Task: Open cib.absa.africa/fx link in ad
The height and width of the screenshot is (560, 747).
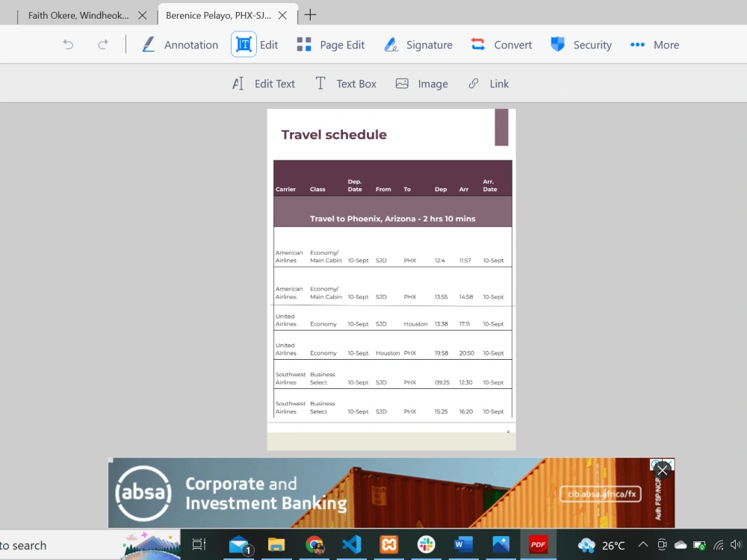Action: tap(601, 494)
